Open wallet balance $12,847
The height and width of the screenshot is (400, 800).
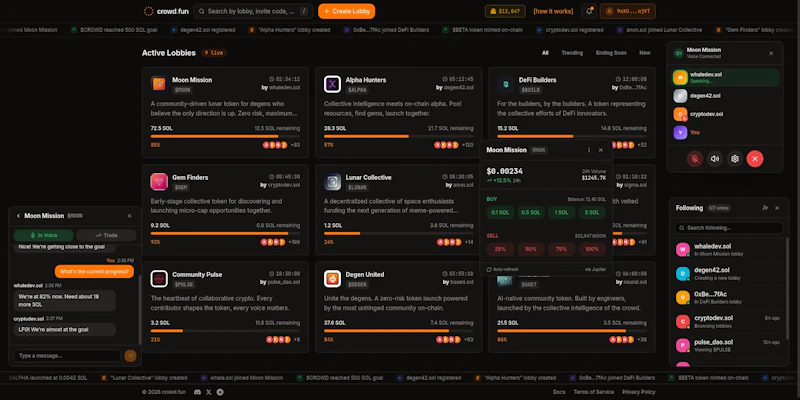point(505,11)
